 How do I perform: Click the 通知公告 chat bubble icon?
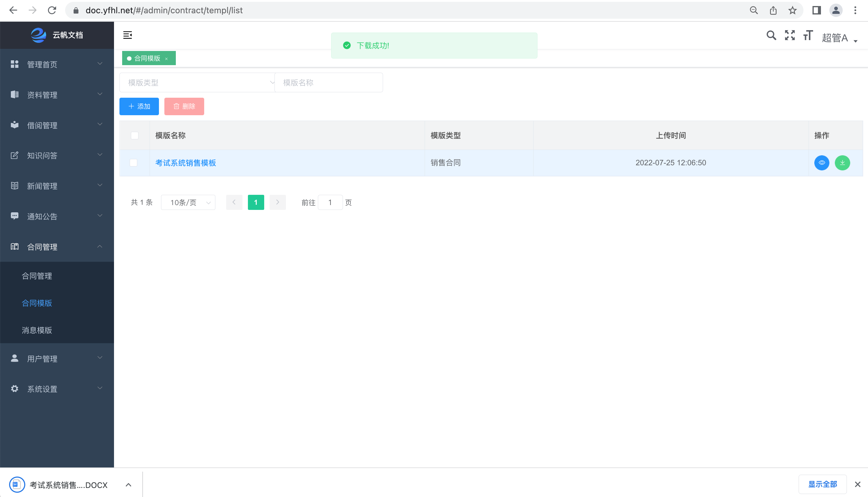click(x=15, y=216)
